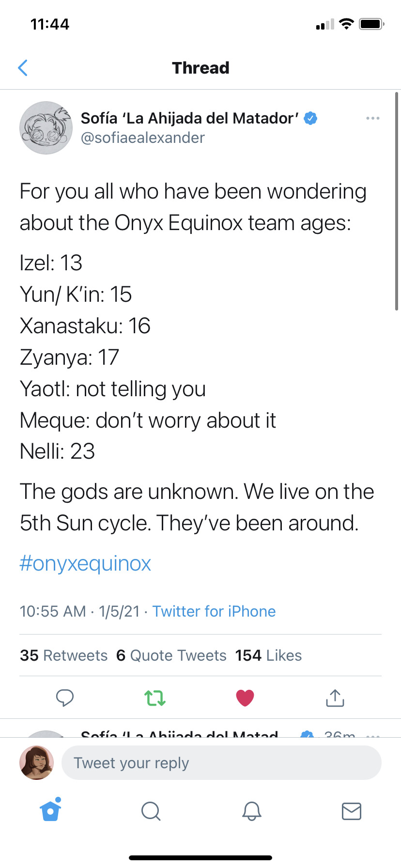Open the @sofiaealexander handle
The height and width of the screenshot is (868, 401).
[x=142, y=138]
